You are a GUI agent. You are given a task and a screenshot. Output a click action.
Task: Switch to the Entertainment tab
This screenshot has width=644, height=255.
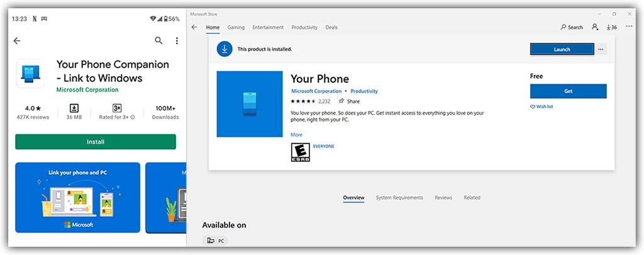[268, 27]
